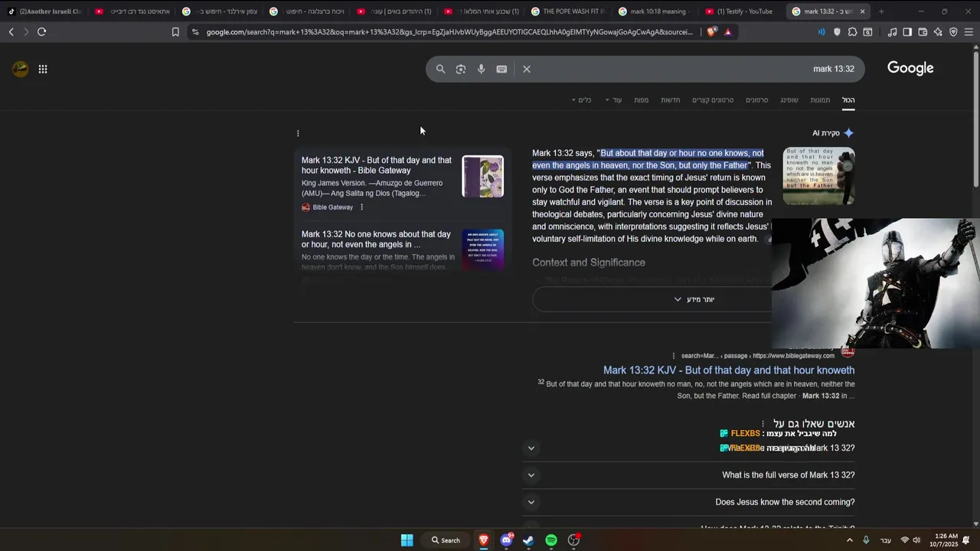This screenshot has height=551, width=980.
Task: Expand 'What is the full verse of Mark 13 32?'
Action: 688,475
